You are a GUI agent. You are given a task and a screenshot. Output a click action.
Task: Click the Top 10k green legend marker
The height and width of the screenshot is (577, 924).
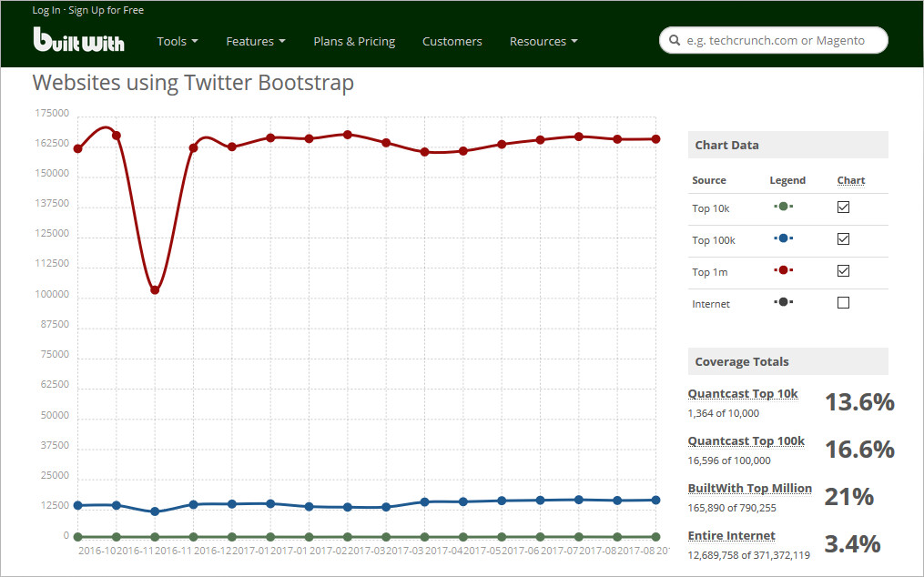[x=783, y=207]
